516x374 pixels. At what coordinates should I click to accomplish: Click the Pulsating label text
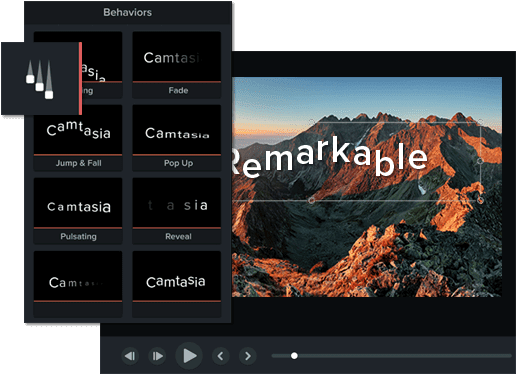click(x=79, y=236)
